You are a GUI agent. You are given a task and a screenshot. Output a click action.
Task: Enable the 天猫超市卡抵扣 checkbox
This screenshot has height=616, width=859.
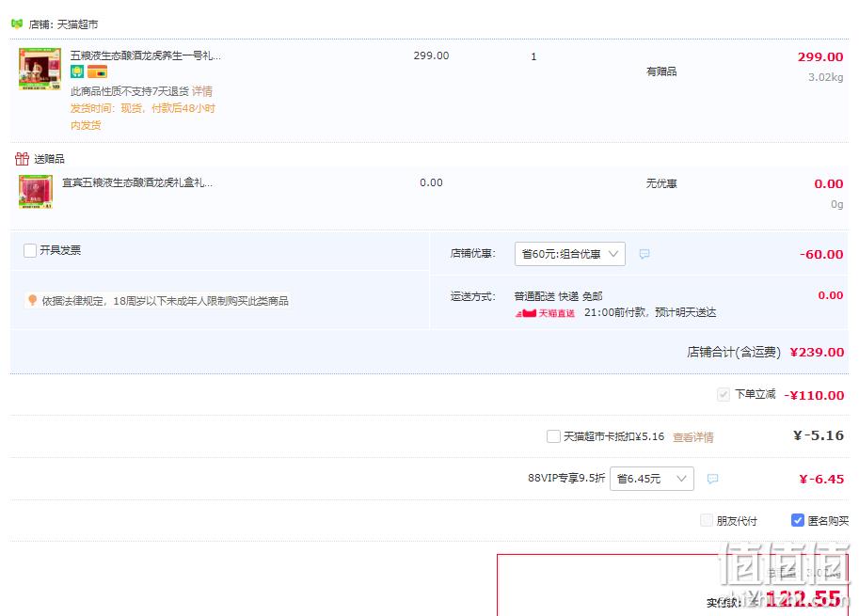(x=553, y=436)
